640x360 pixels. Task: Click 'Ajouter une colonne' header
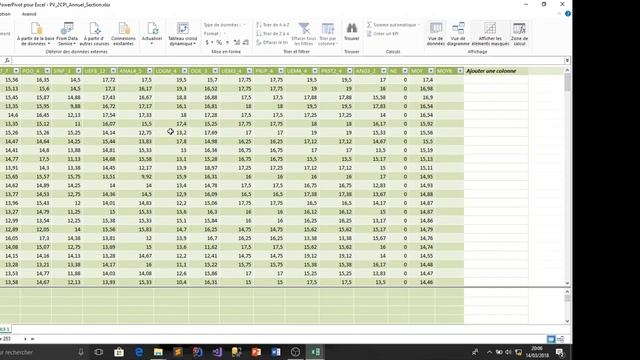(491, 71)
